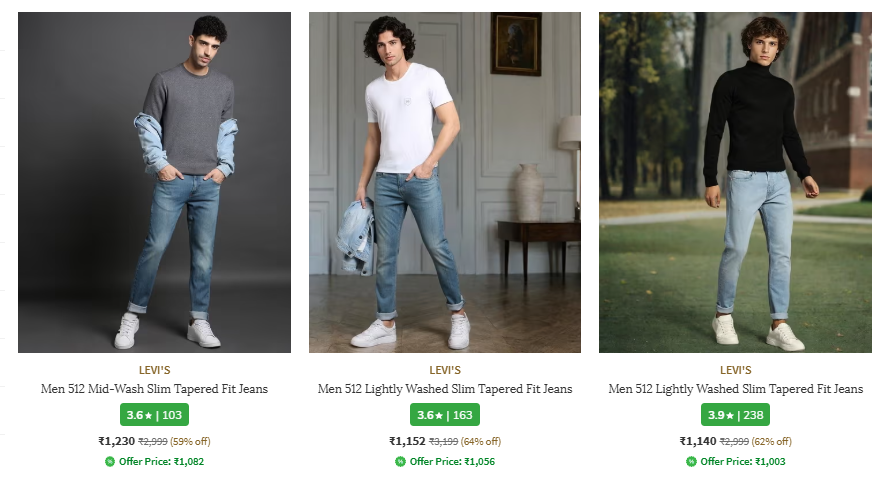Click the 3.6 star rating badge with 163 reviews
Screen dimensions: 877x498
(445, 414)
